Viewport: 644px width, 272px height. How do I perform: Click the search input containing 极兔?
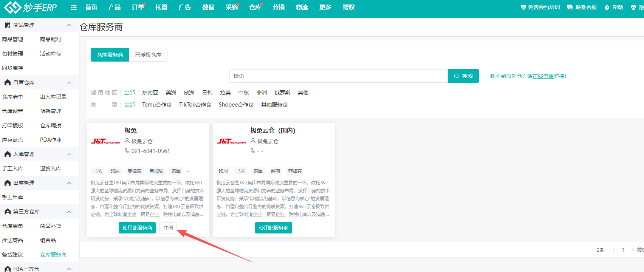click(338, 76)
